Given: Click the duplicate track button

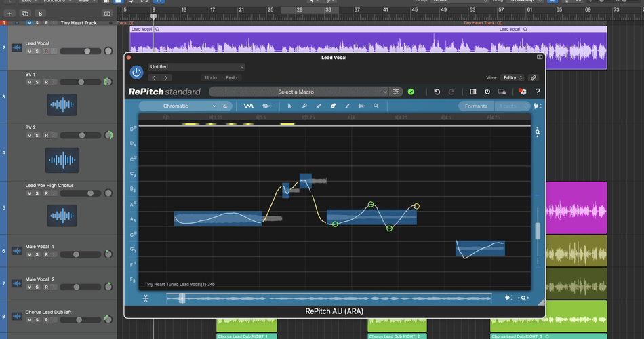Looking at the screenshot, I should coord(25,14).
